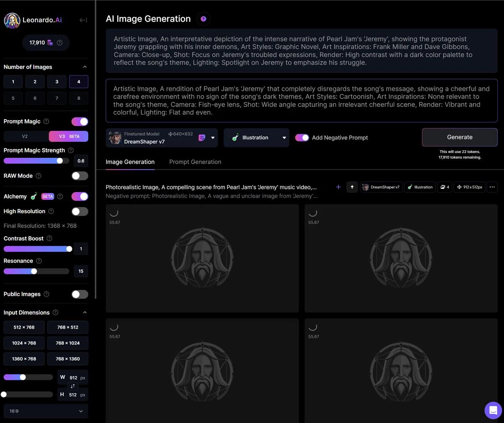
Task: Click the plus icon next to the generation prompt
Action: click(338, 187)
